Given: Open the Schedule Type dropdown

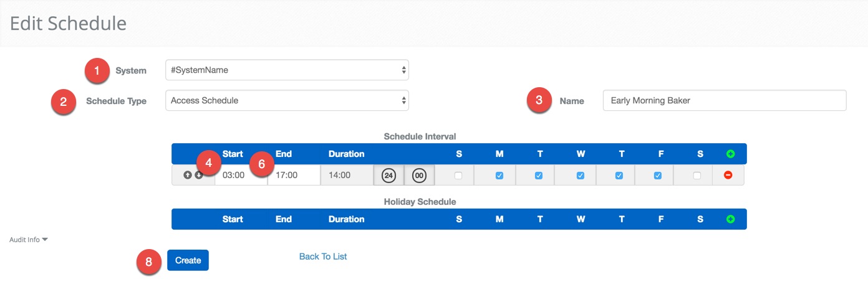Looking at the screenshot, I should point(287,100).
